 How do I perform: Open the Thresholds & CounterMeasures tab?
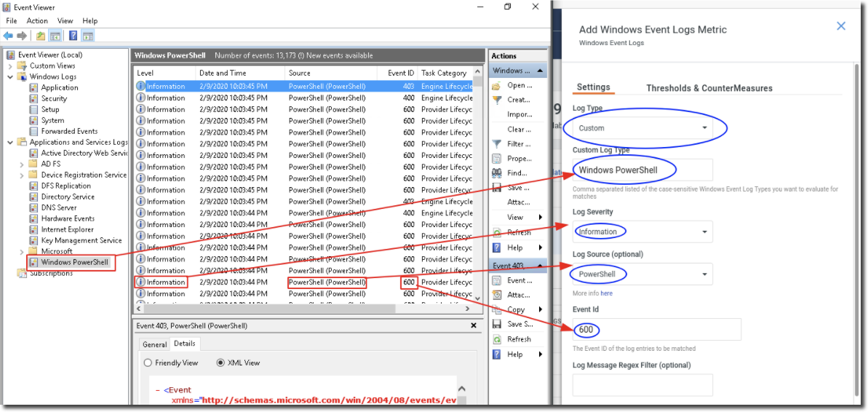pos(709,88)
